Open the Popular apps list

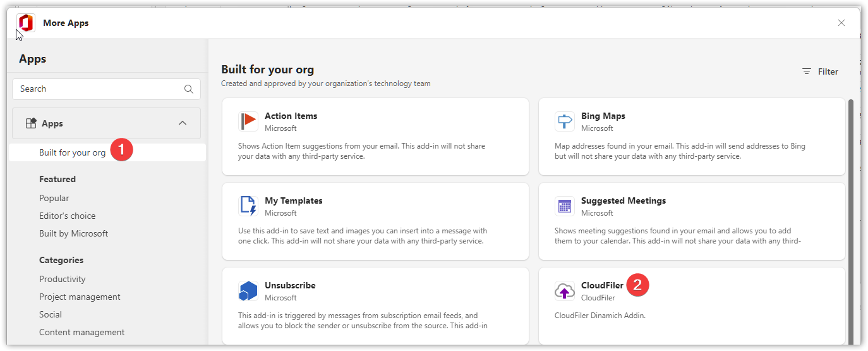[54, 198]
